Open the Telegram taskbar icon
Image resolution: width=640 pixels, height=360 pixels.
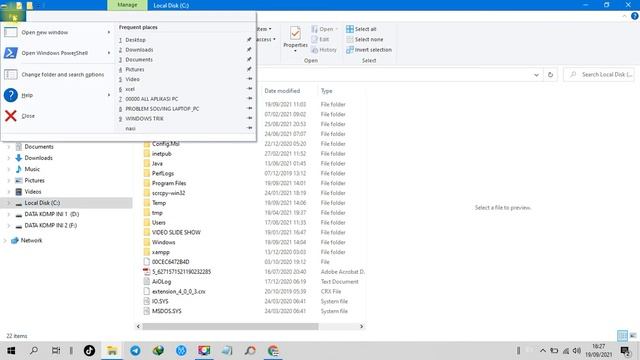pos(135,351)
